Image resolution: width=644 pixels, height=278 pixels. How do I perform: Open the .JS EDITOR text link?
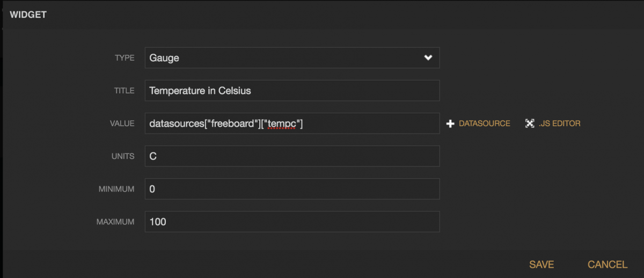point(559,123)
